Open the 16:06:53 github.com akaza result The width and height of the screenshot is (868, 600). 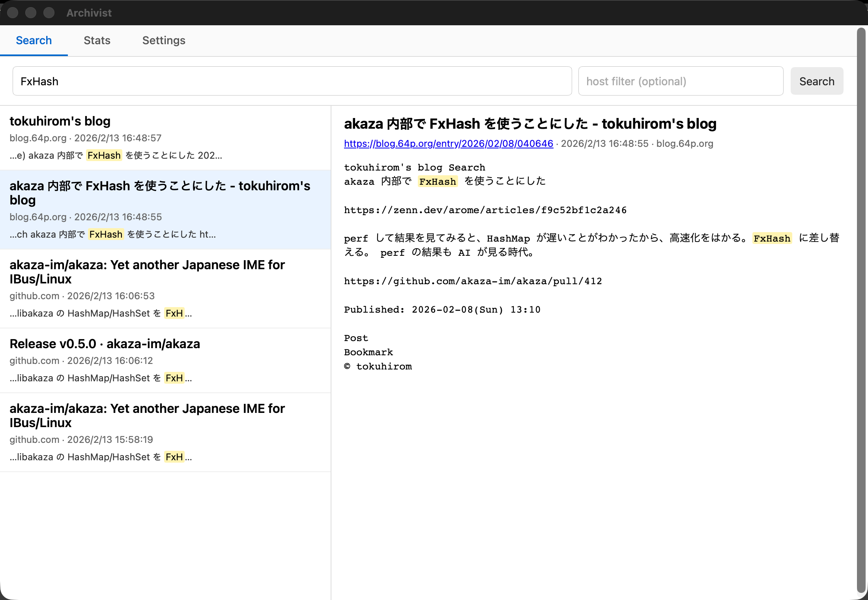165,288
